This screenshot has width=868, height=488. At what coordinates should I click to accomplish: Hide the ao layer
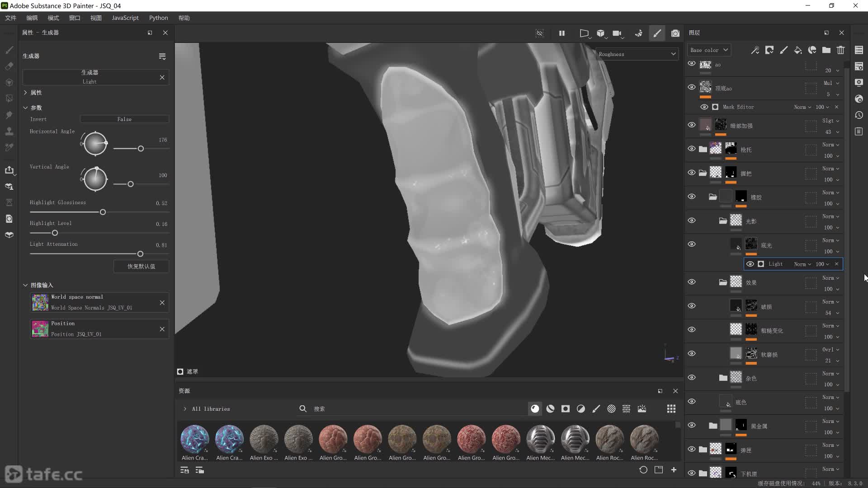click(x=692, y=64)
